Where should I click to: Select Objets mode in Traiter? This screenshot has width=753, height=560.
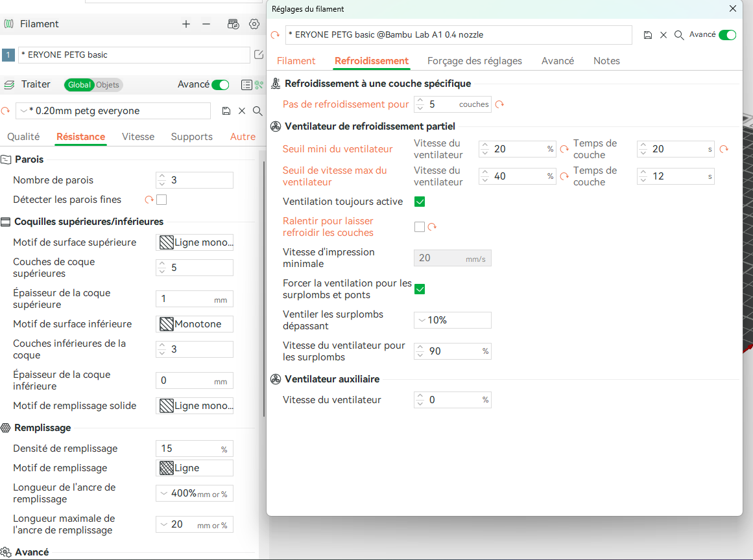tap(108, 85)
